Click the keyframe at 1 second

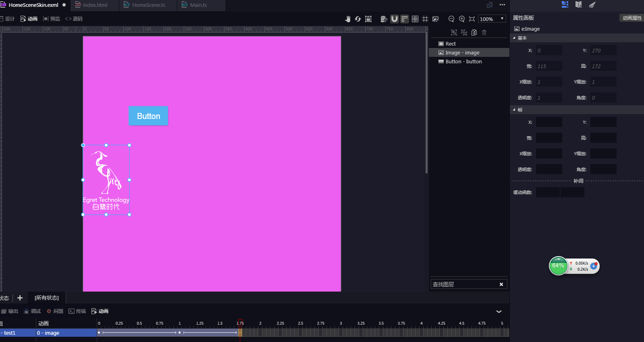pyautogui.click(x=179, y=333)
